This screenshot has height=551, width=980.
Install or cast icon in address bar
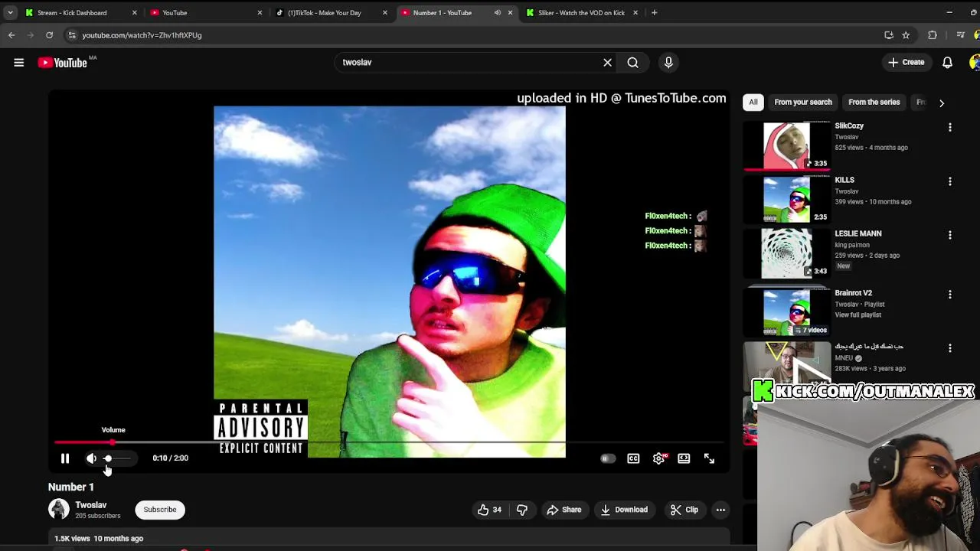coord(889,35)
